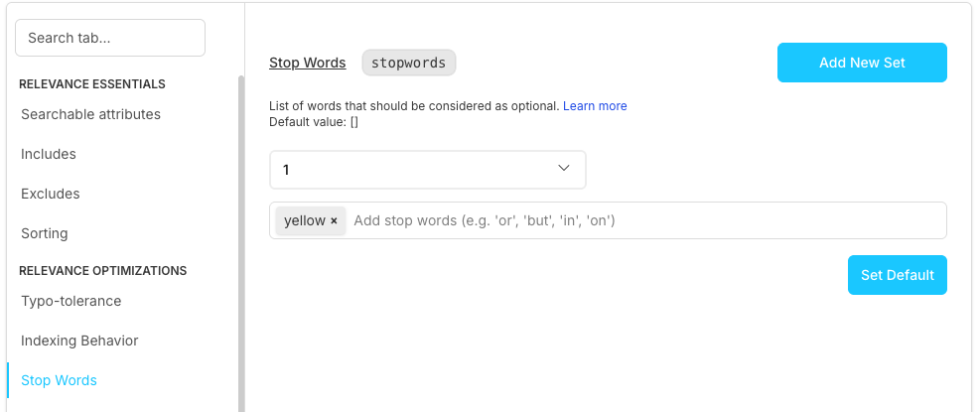Click the Add New Set button
The image size is (980, 412).
coord(862,63)
